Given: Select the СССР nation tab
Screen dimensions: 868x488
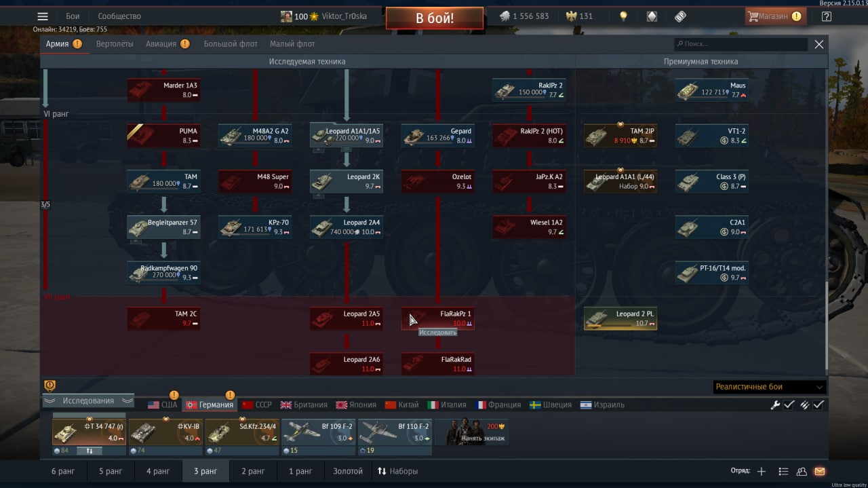Looking at the screenshot, I should click(x=256, y=405).
